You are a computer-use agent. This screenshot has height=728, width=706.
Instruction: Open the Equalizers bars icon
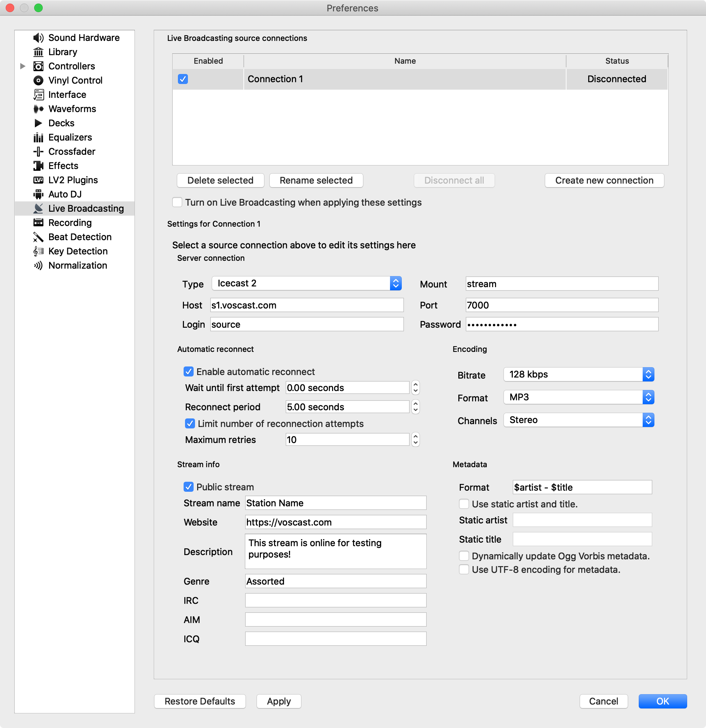click(38, 137)
